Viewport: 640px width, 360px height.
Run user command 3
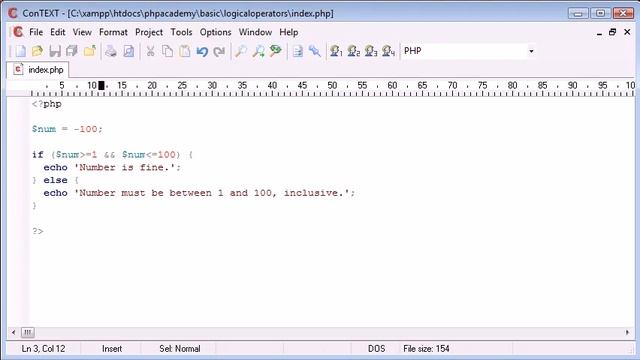pyautogui.click(x=371, y=51)
